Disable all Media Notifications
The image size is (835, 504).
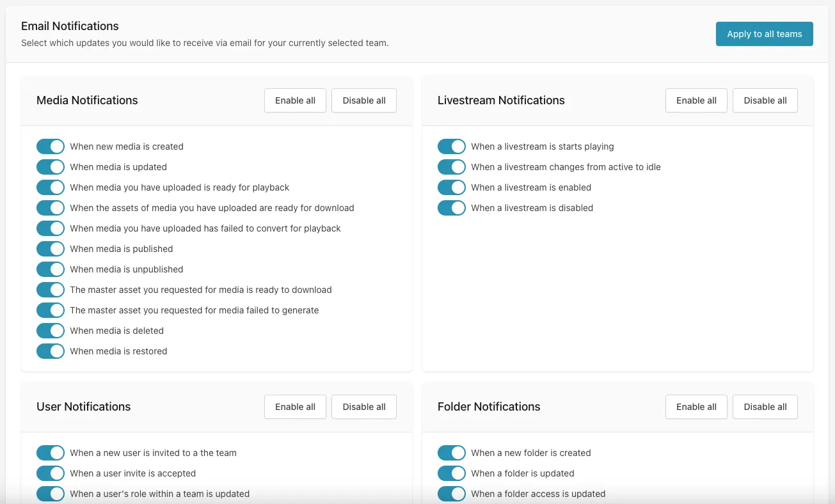point(363,100)
